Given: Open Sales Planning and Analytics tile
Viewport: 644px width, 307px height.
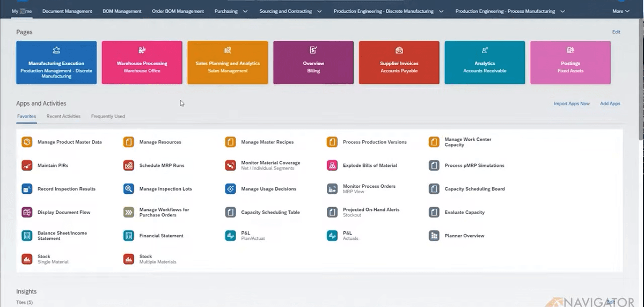Looking at the screenshot, I should [228, 63].
